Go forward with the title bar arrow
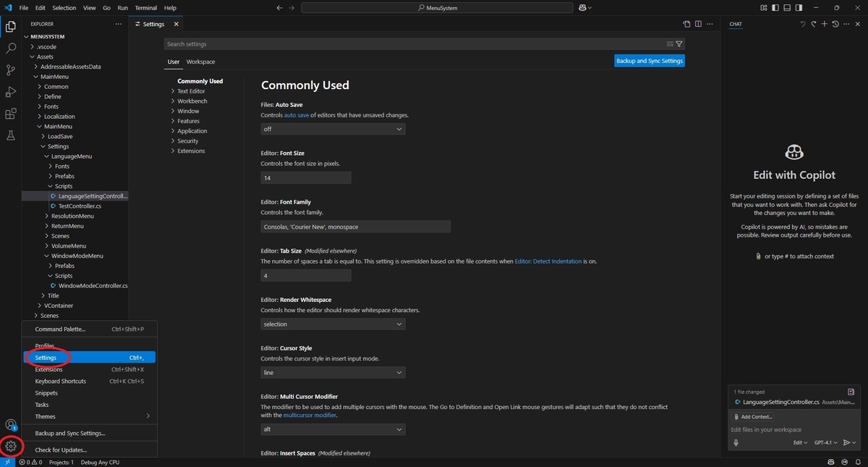This screenshot has height=467, width=868. tap(292, 7)
